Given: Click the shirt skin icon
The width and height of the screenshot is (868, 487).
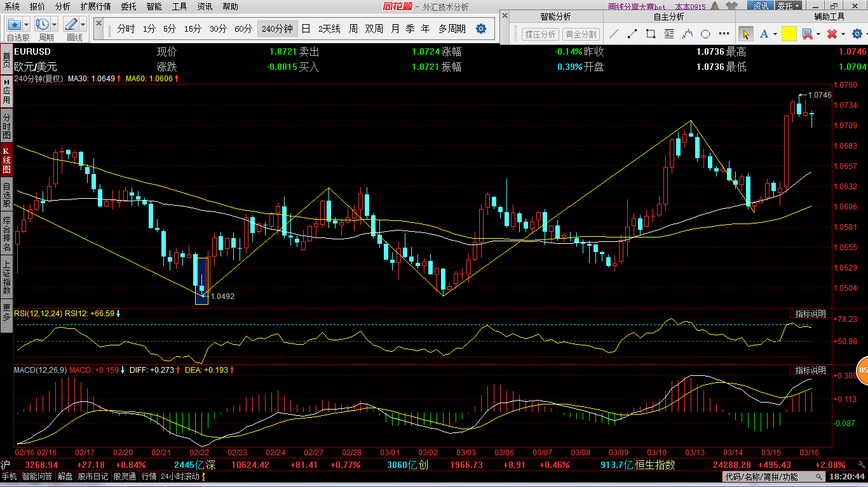Looking at the screenshot, I should point(731,5).
